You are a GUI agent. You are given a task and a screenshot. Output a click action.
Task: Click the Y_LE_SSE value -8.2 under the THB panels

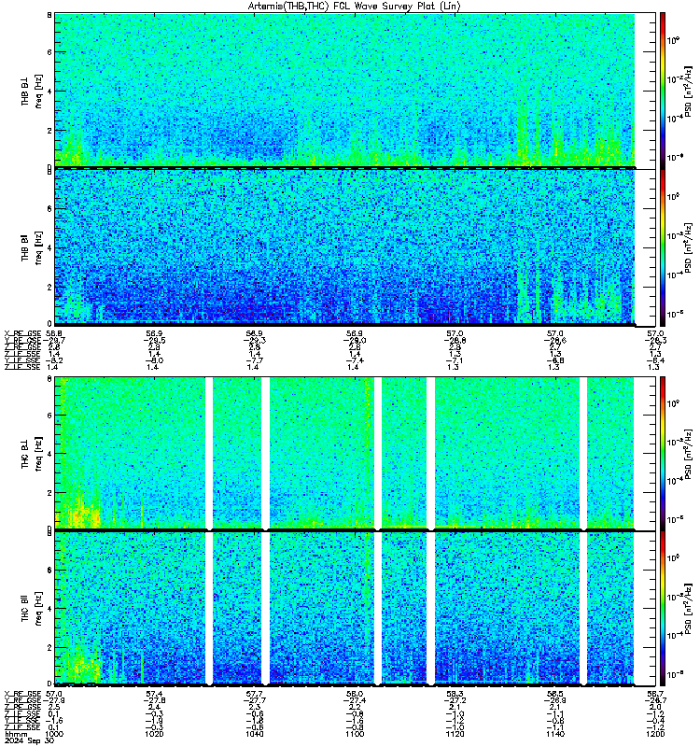point(54,360)
